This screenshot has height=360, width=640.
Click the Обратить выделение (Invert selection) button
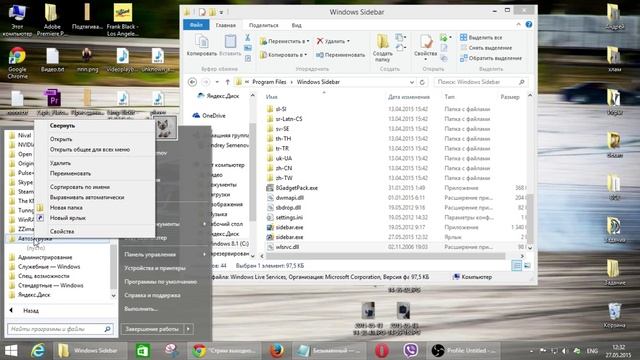[x=491, y=58]
